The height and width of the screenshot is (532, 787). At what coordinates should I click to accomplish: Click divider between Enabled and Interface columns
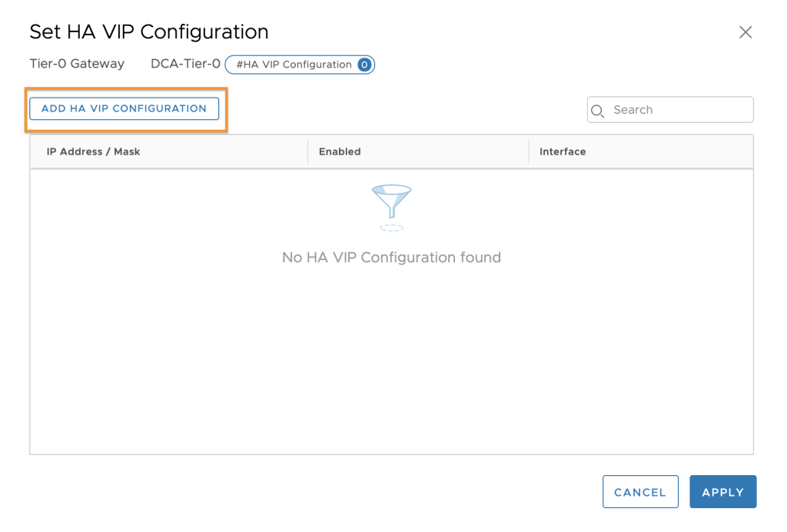click(x=529, y=151)
